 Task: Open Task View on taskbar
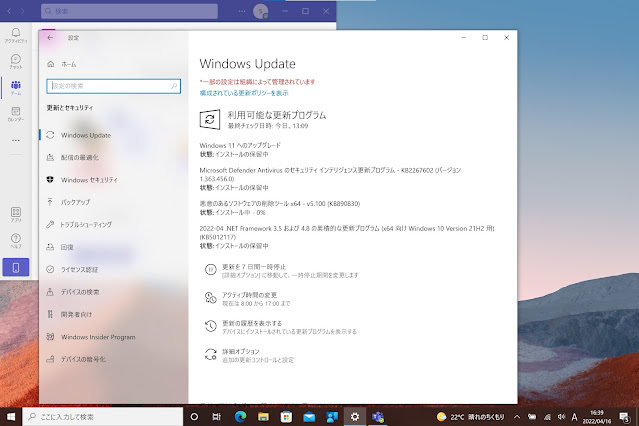coord(217,417)
